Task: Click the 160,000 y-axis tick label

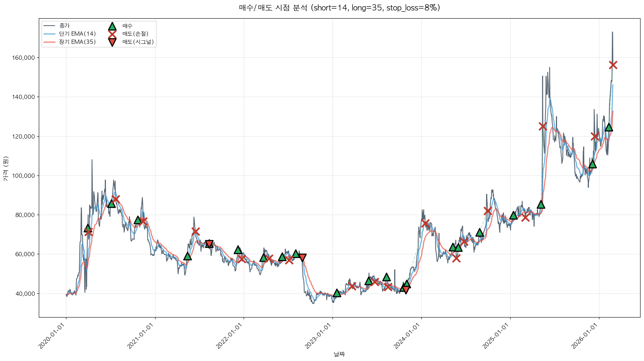Action: pos(24,58)
